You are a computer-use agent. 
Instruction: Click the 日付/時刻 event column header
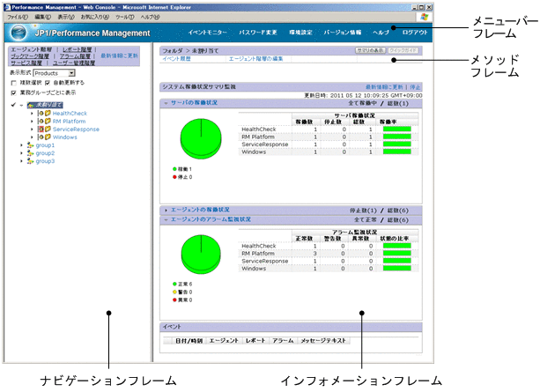click(189, 341)
